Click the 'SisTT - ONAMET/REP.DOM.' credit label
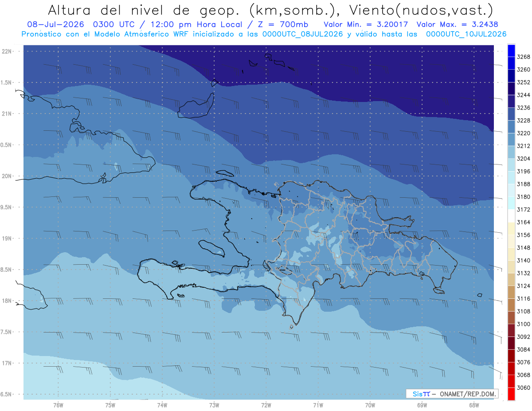Image resolution: width=532 pixels, height=411 pixels. point(452,394)
